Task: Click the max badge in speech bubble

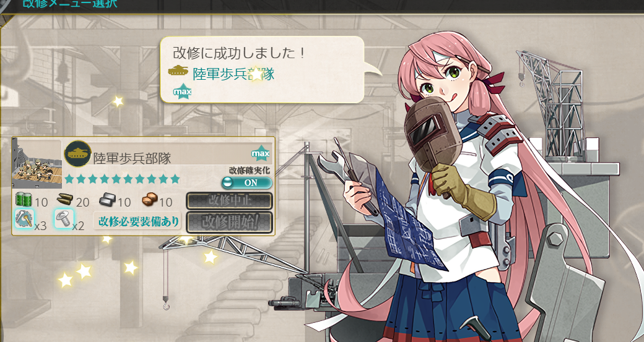Action: tap(182, 92)
